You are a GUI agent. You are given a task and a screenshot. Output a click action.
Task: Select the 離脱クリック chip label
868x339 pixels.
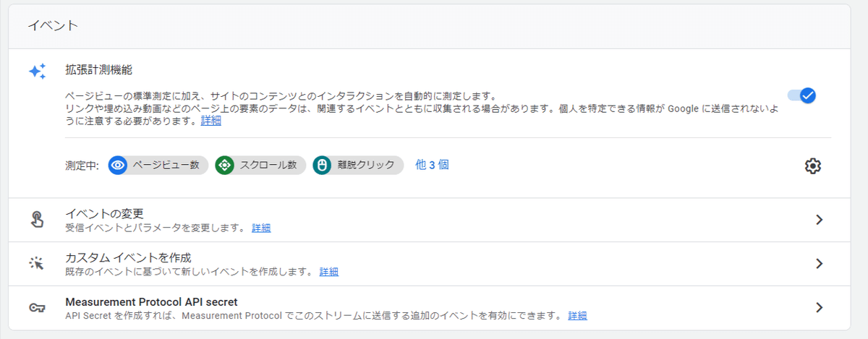point(366,165)
